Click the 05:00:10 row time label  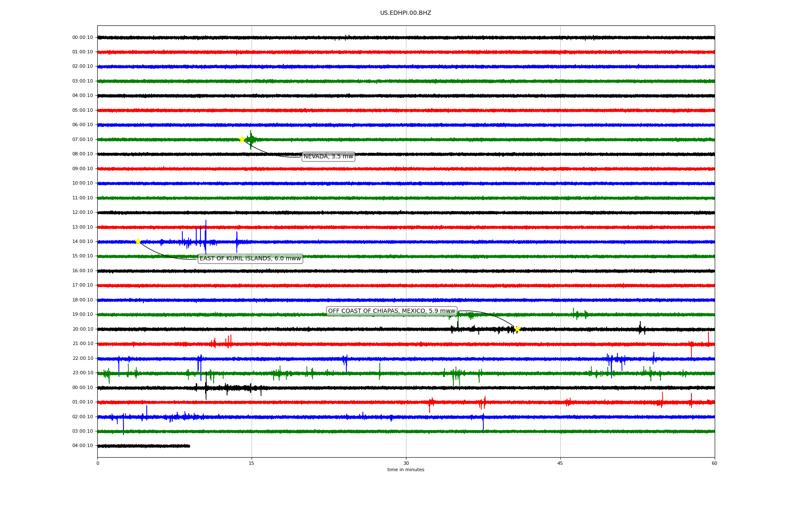pos(82,110)
